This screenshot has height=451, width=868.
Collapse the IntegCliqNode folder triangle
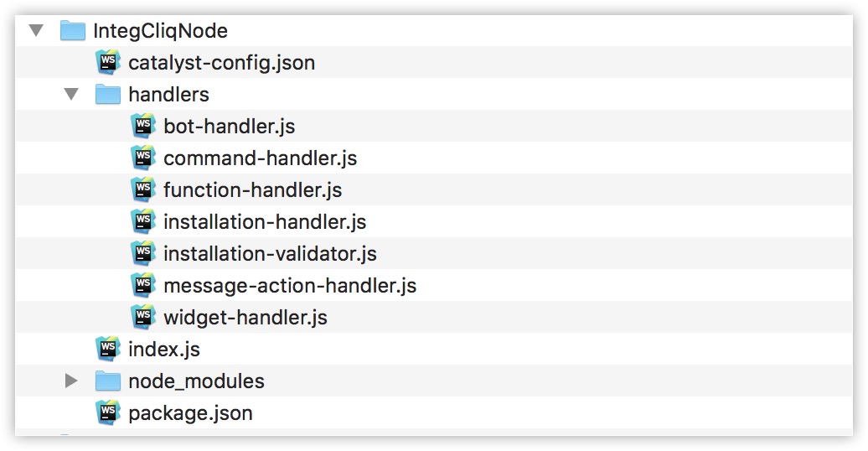pos(36,30)
